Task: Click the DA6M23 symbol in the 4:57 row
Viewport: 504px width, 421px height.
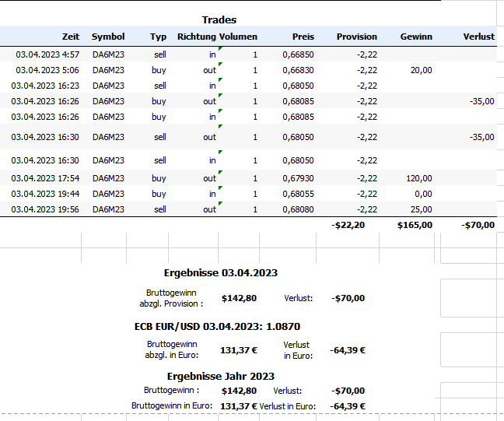Action: tap(108, 54)
